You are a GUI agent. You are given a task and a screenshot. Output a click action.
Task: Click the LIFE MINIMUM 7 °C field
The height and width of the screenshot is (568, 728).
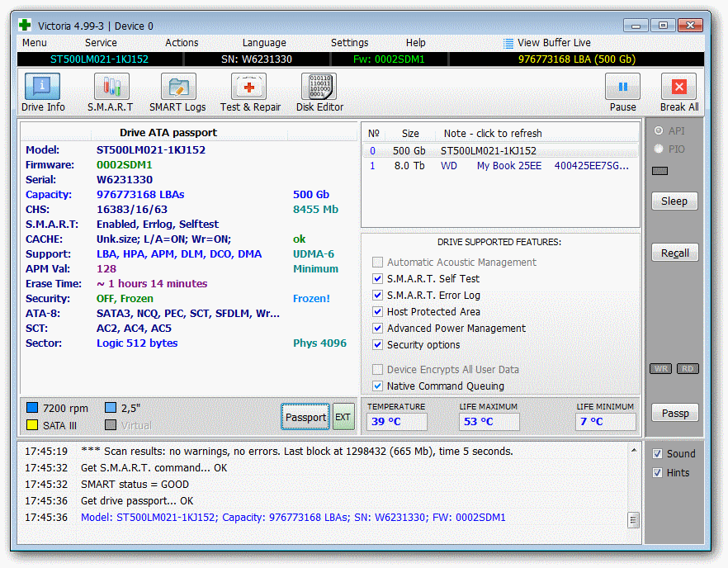click(606, 422)
